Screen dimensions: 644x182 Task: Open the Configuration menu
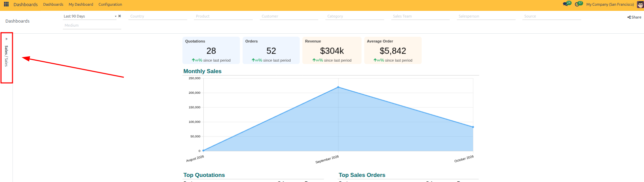pyautogui.click(x=110, y=4)
